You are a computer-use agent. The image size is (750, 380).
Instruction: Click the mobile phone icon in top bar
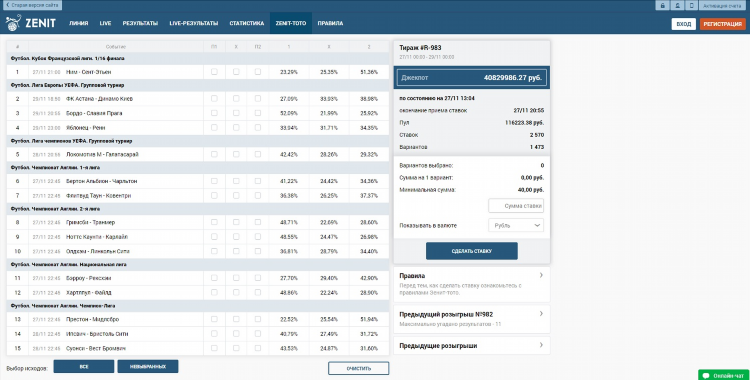click(x=692, y=5)
